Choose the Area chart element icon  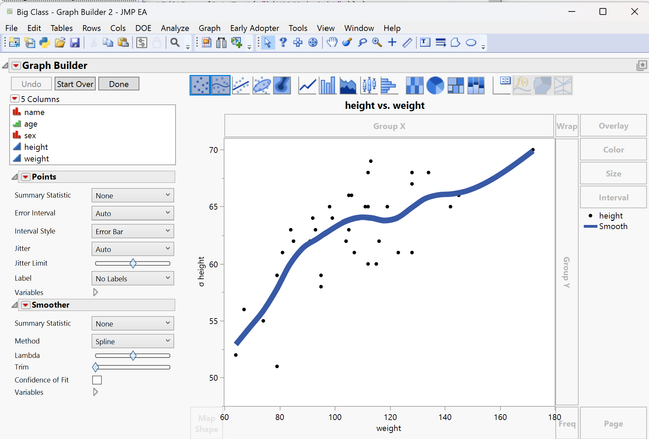click(x=348, y=85)
